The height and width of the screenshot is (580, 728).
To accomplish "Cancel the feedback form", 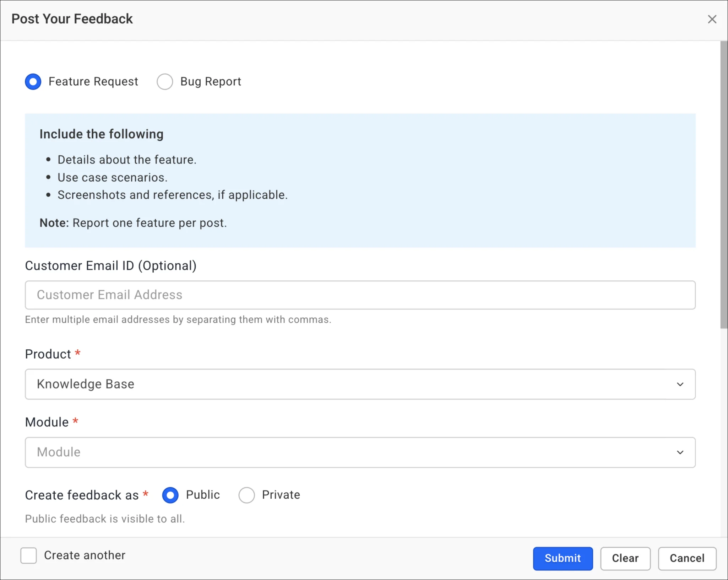I will [x=687, y=558].
